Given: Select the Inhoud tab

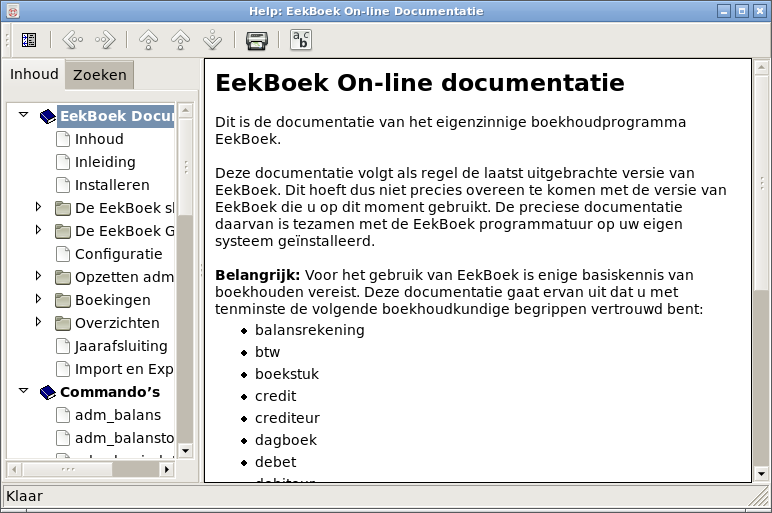Looking at the screenshot, I should click(34, 75).
